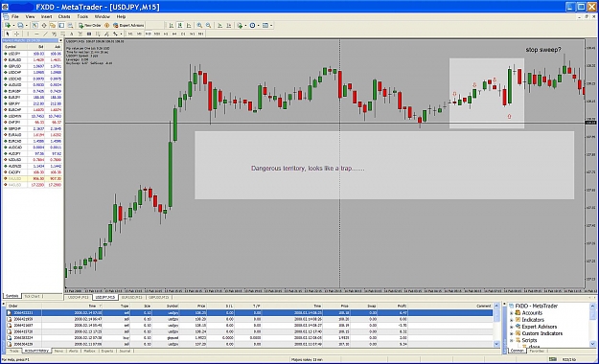Click the Templates icon
The width and height of the screenshot is (599, 364).
pyautogui.click(x=265, y=25)
